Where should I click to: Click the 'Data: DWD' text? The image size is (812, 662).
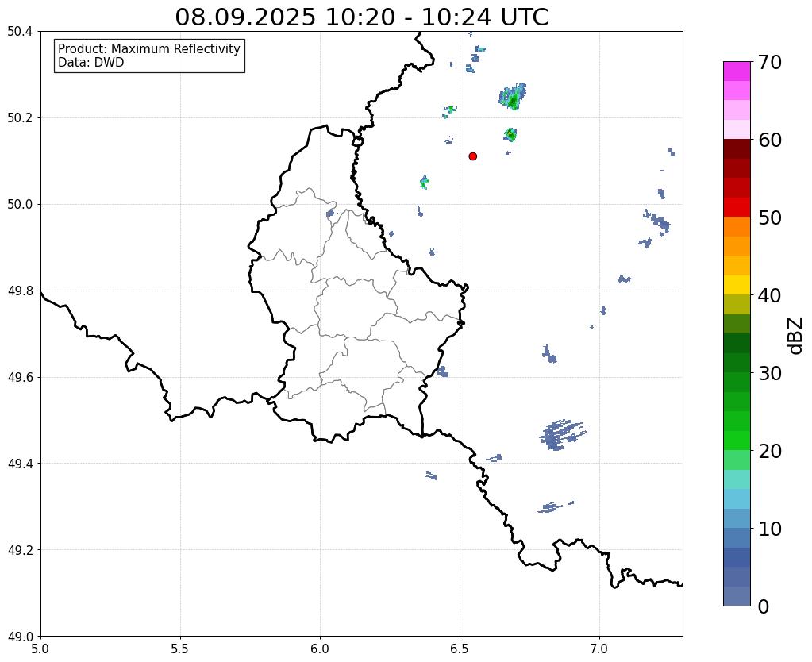tap(90, 63)
